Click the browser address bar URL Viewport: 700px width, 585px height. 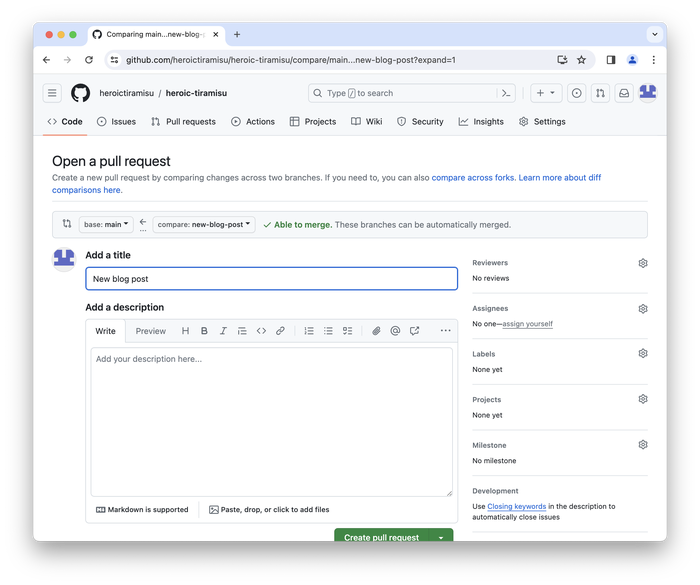[291, 60]
